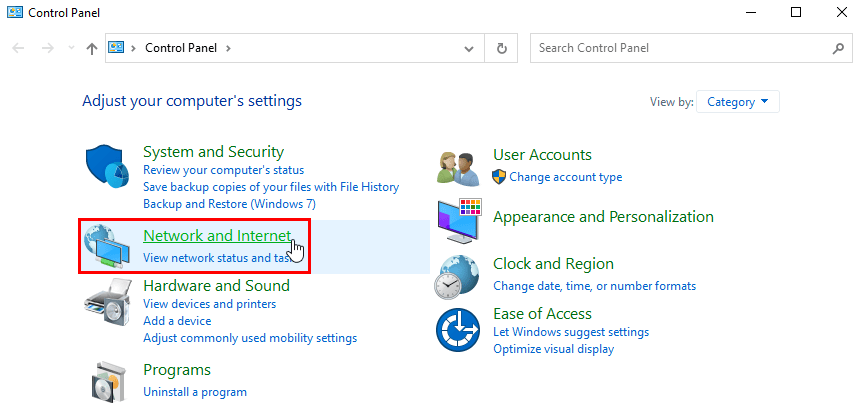This screenshot has width=864, height=414.
Task: Click the Appearance and Personalization monitor icon
Action: pos(460,221)
